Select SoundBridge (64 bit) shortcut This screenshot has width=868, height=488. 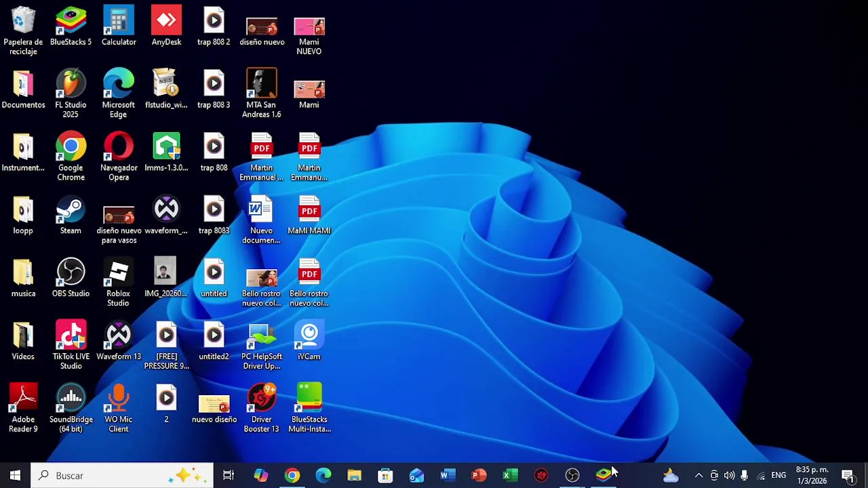click(71, 409)
